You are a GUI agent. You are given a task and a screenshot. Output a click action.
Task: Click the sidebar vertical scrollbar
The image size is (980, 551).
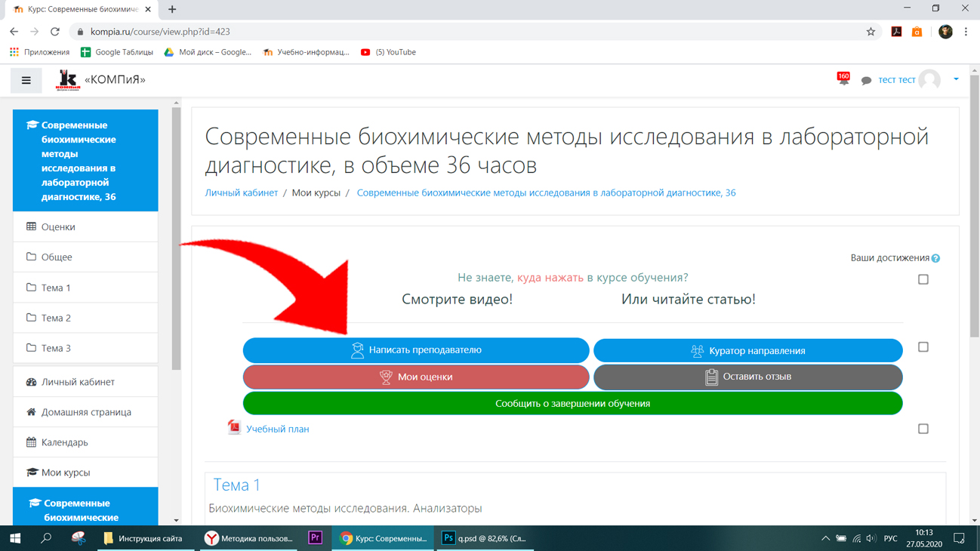click(x=176, y=239)
